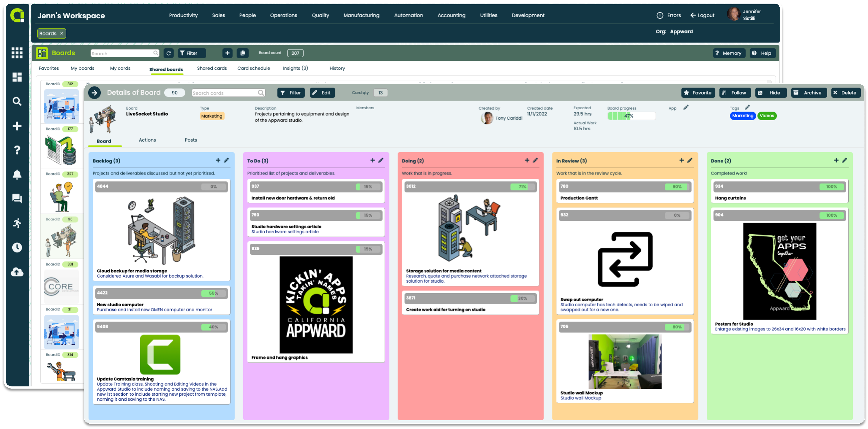This screenshot has height=429, width=868.
Task: Switch to the Actions tab of the board
Action: click(147, 140)
